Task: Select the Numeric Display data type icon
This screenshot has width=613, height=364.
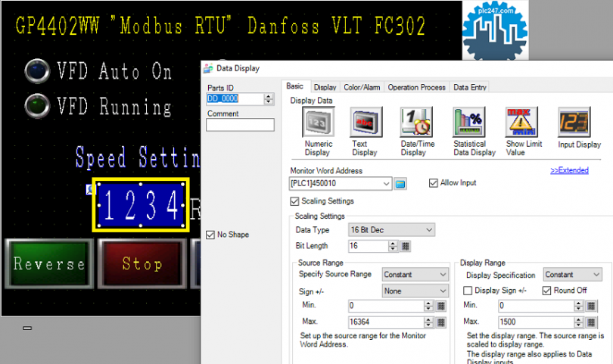Action: 318,122
